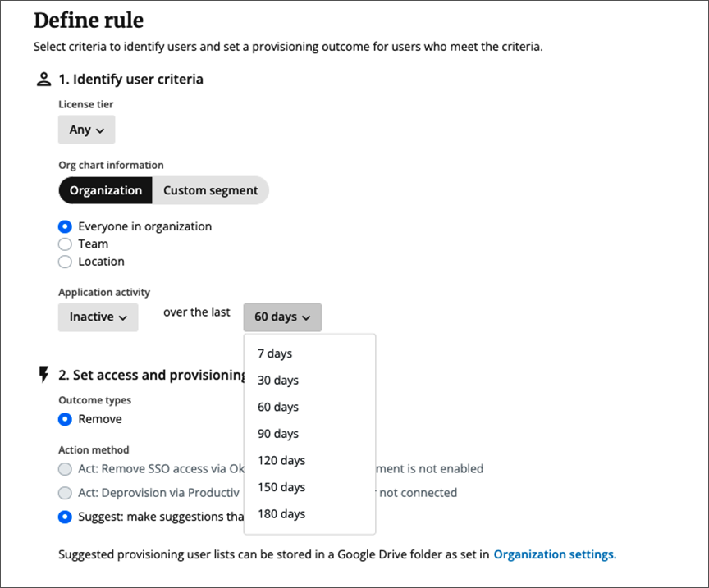Choose 150 days from the dropdown list
The height and width of the screenshot is (588, 709).
pyautogui.click(x=281, y=486)
